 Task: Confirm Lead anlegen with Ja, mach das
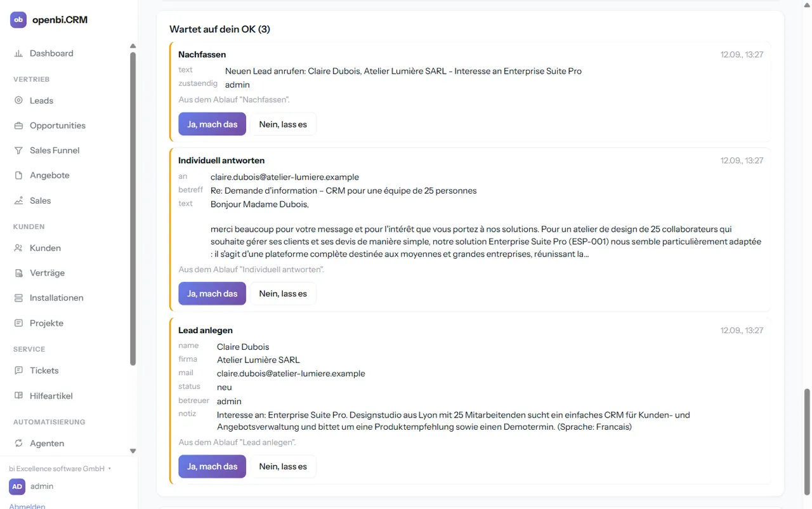[x=212, y=466]
